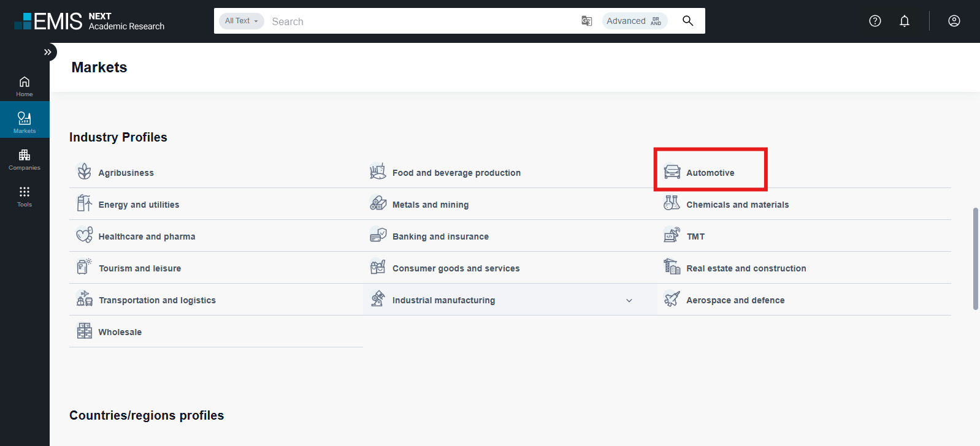The image size is (980, 446).
Task: Open the user account profile icon
Action: [954, 21]
